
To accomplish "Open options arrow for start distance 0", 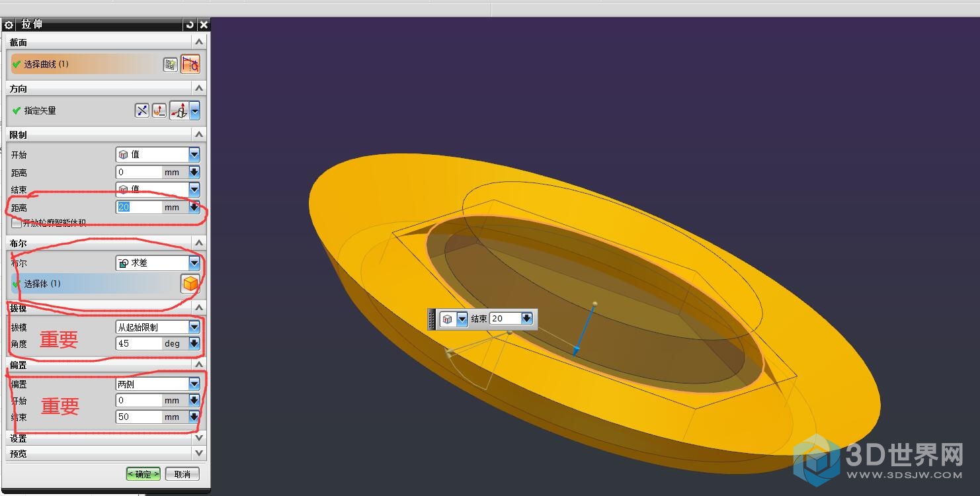I will click(194, 172).
